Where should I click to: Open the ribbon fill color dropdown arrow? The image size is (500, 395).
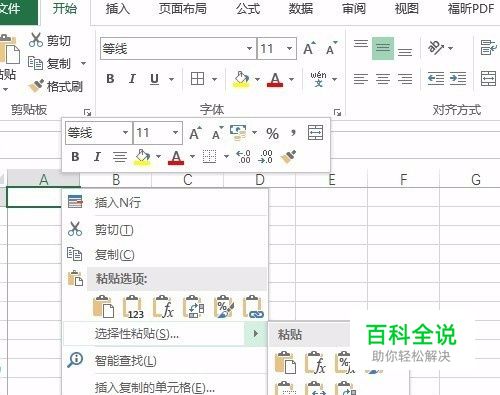(257, 79)
